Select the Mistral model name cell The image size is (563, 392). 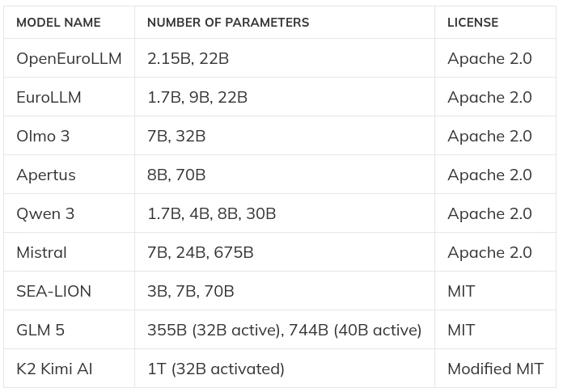pyautogui.click(x=41, y=252)
